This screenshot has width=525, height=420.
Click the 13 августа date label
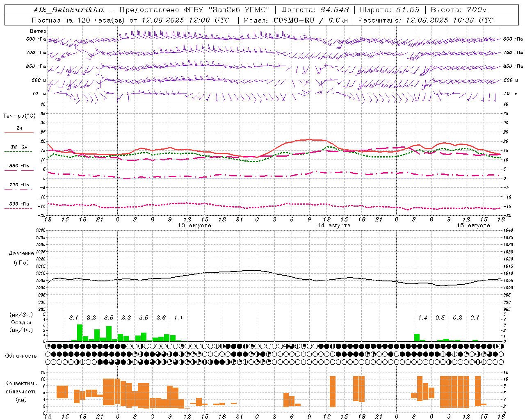point(194,226)
